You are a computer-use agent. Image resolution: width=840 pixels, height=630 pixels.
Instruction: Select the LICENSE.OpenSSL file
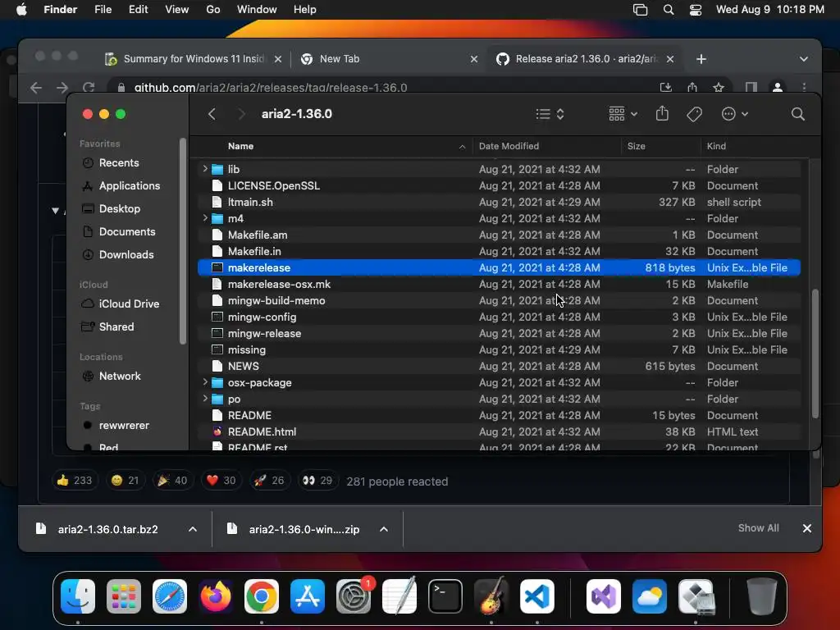pyautogui.click(x=499, y=186)
